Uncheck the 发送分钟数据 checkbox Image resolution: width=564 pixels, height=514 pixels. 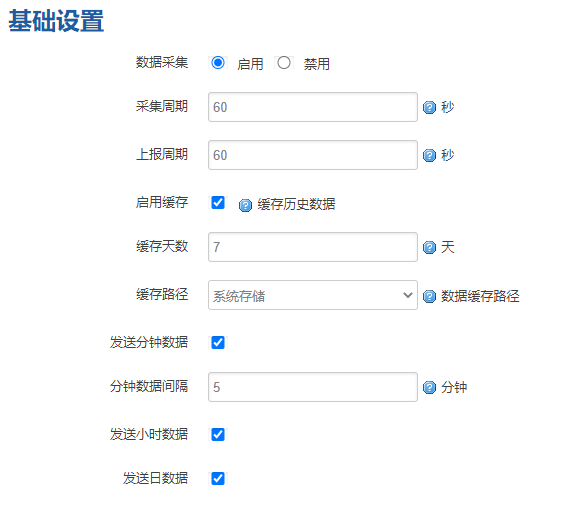[x=218, y=342]
